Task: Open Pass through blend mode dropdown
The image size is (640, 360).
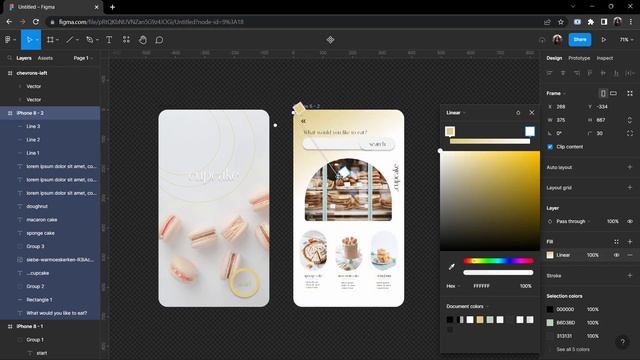Action: 573,221
